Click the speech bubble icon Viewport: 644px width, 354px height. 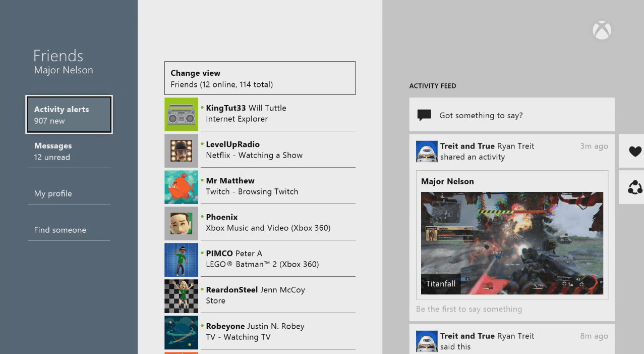pyautogui.click(x=425, y=115)
